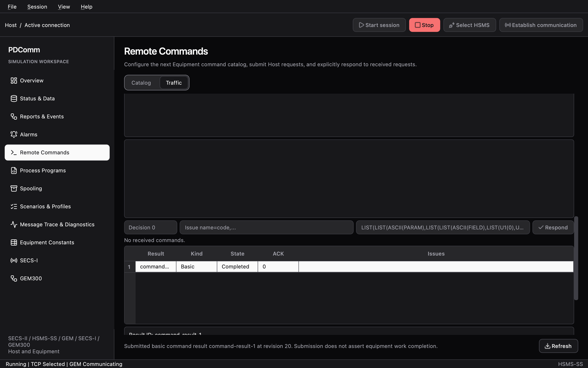The image size is (588, 368).
Task: Click the Reports & Events icon
Action: click(14, 117)
